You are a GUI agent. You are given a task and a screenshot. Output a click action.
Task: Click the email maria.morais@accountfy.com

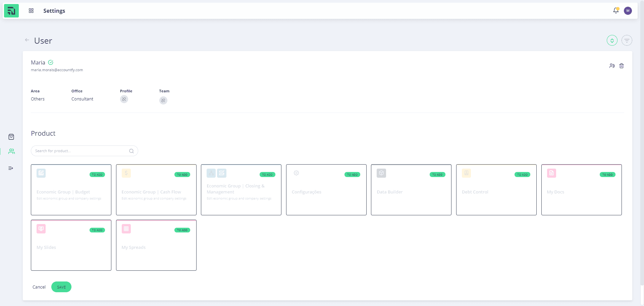pos(57,70)
